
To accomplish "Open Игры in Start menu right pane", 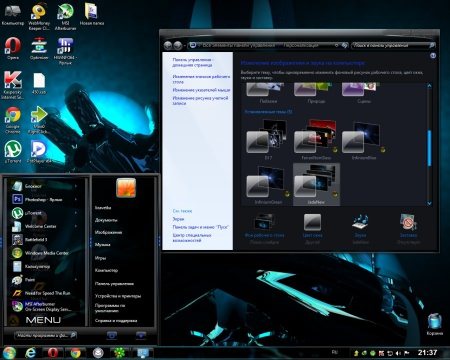I will coord(100,258).
